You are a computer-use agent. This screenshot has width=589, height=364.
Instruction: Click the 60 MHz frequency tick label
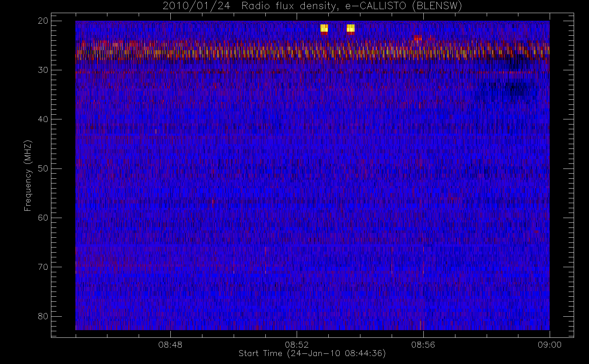43,218
